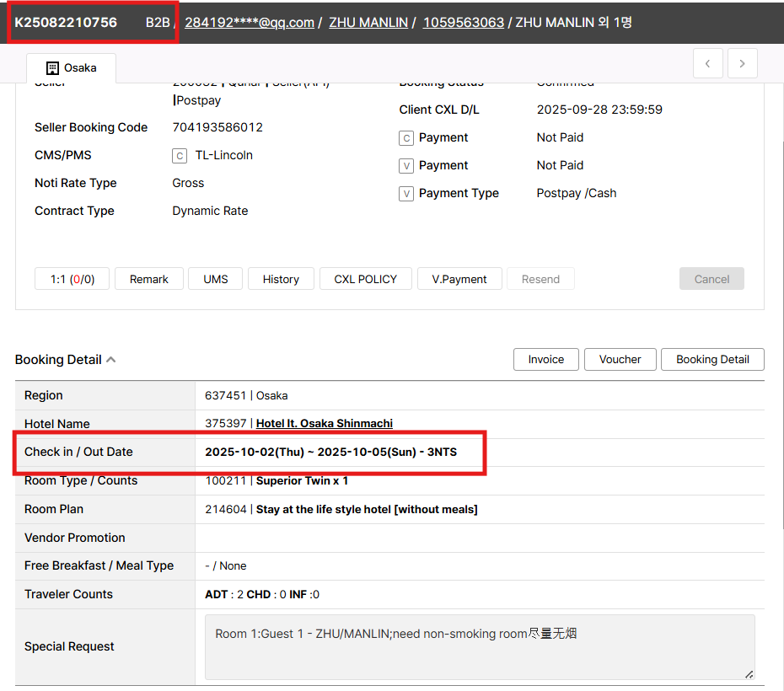Image resolution: width=784 pixels, height=691 pixels.
Task: Click the next tab arrow button
Action: tap(742, 63)
